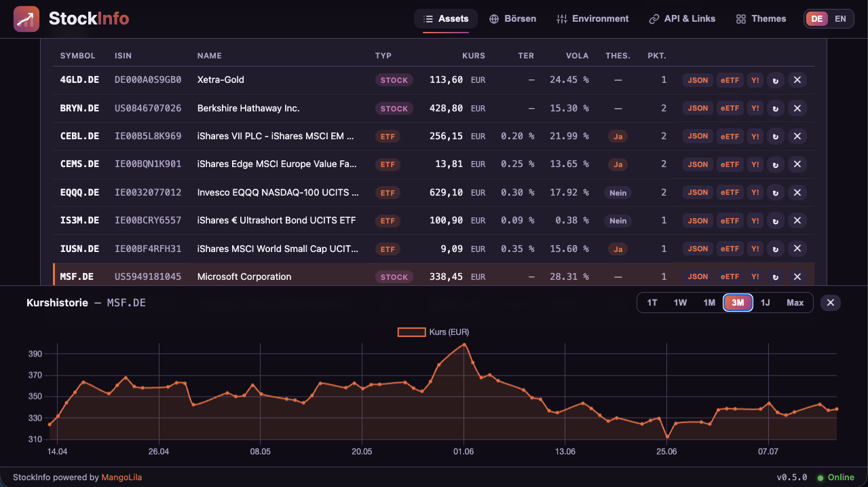Open JSON for CEBL.DE

(x=698, y=136)
